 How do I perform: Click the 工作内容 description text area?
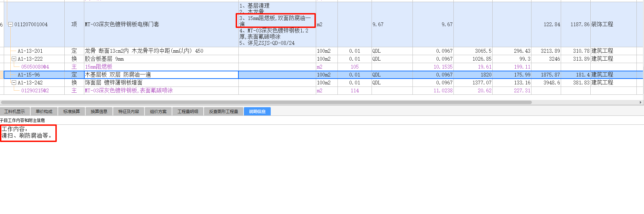[x=28, y=133]
